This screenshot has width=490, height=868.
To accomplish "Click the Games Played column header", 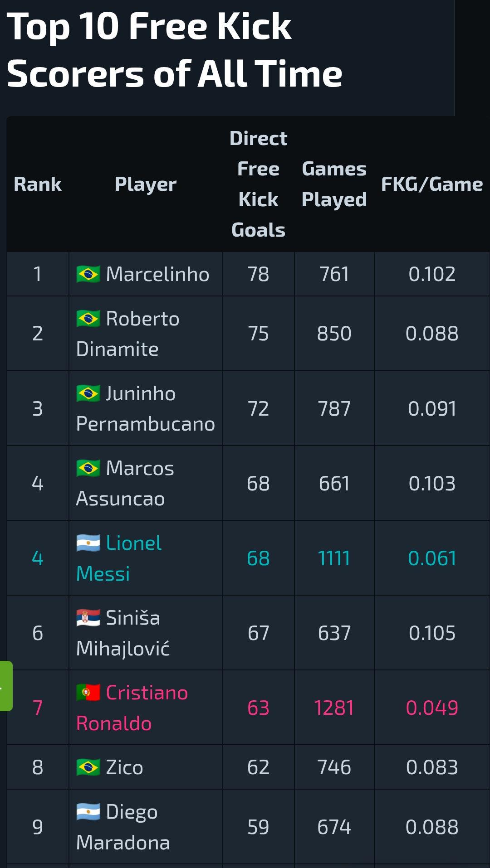I will click(334, 184).
